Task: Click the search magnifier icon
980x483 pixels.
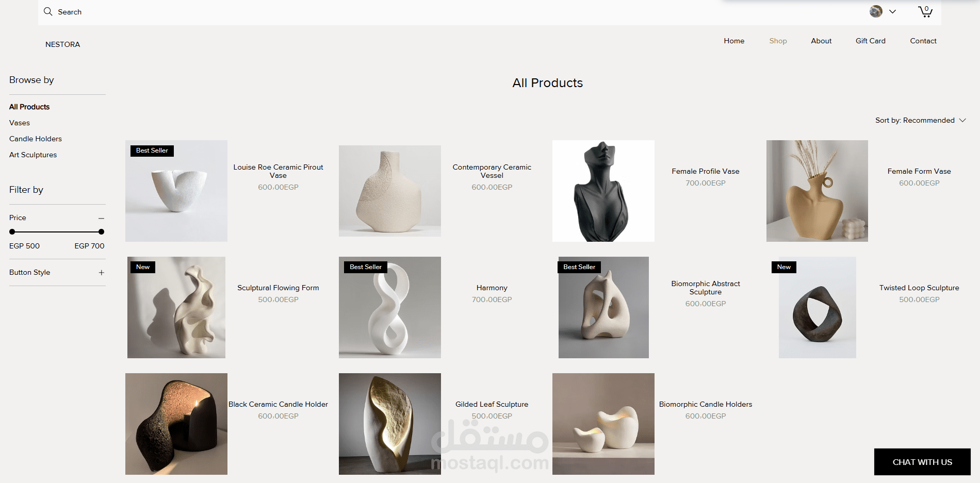Action: point(48,11)
